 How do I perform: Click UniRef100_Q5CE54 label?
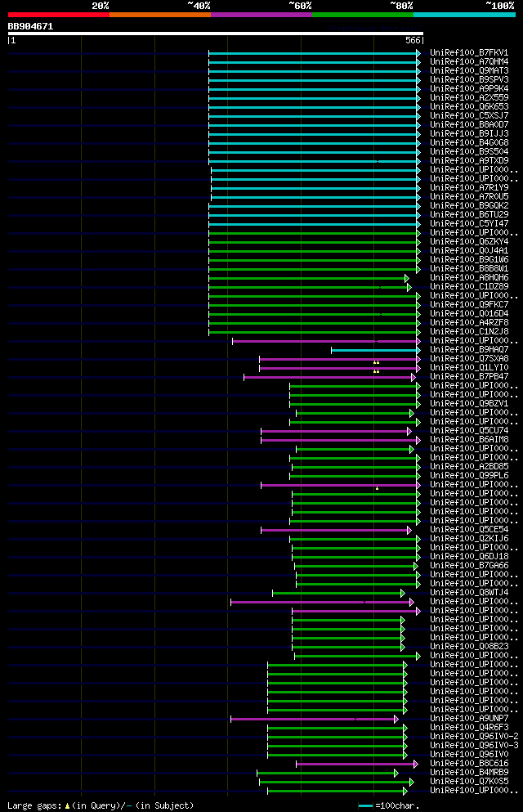pyautogui.click(x=469, y=529)
